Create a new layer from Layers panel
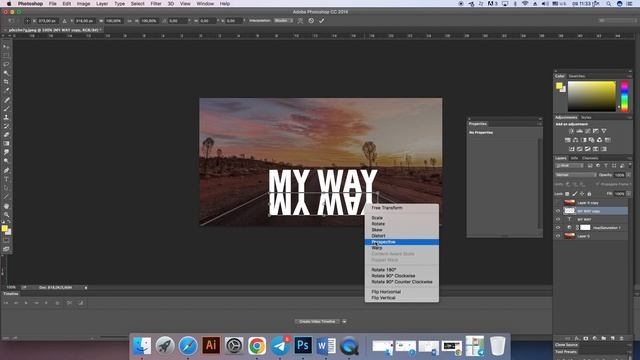This screenshot has height=360, width=640. point(613,338)
